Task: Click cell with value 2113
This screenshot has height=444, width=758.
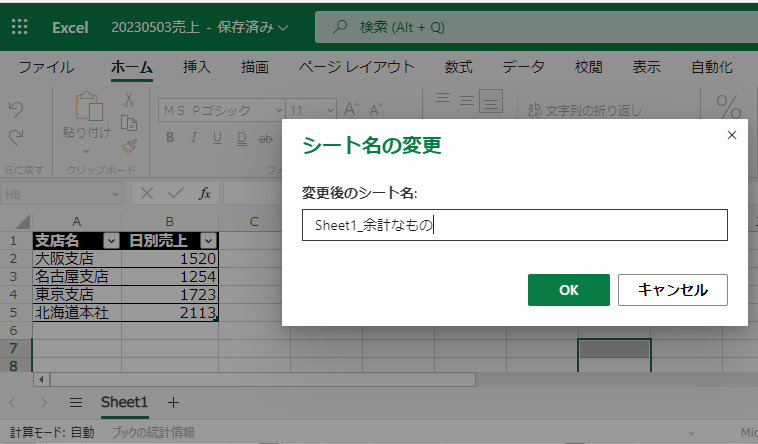Action: pos(170,313)
